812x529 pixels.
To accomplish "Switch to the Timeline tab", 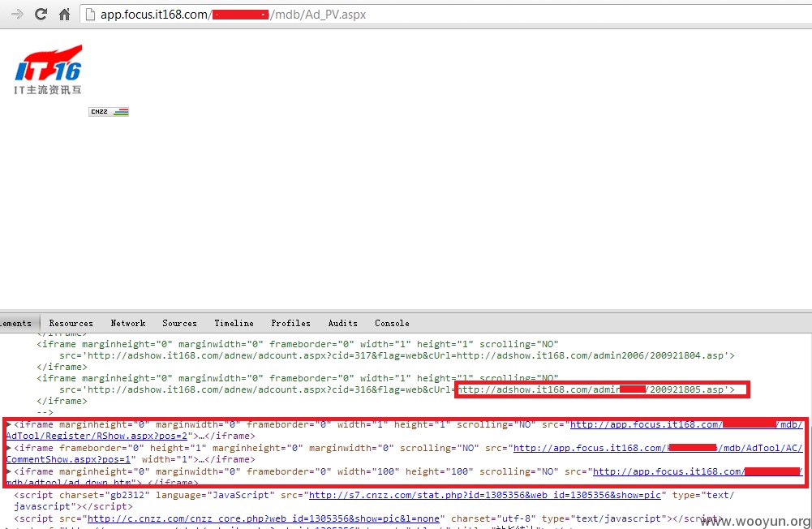I will pyautogui.click(x=234, y=323).
